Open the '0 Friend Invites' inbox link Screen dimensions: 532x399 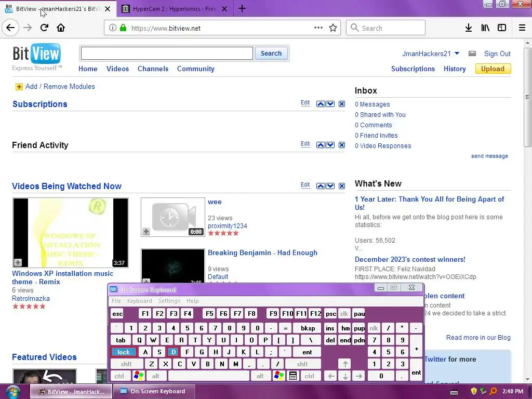pyautogui.click(x=376, y=136)
